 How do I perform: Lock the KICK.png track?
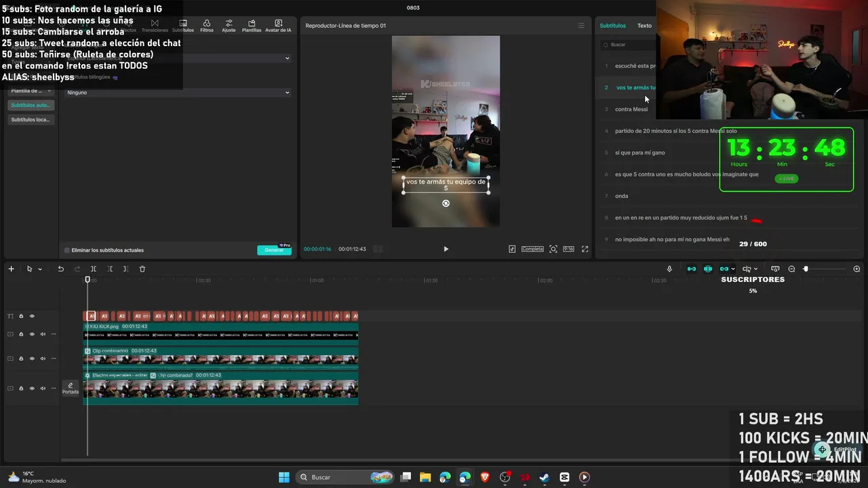tap(21, 333)
